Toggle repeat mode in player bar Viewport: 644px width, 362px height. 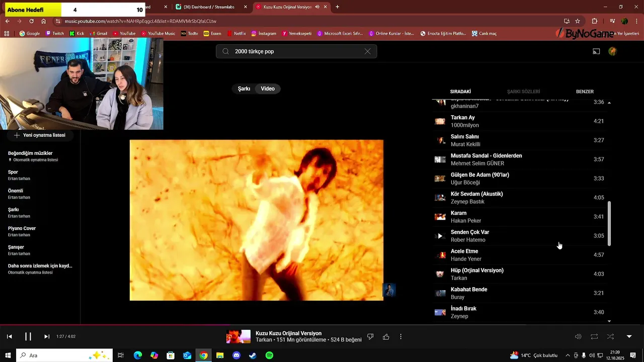point(594,336)
